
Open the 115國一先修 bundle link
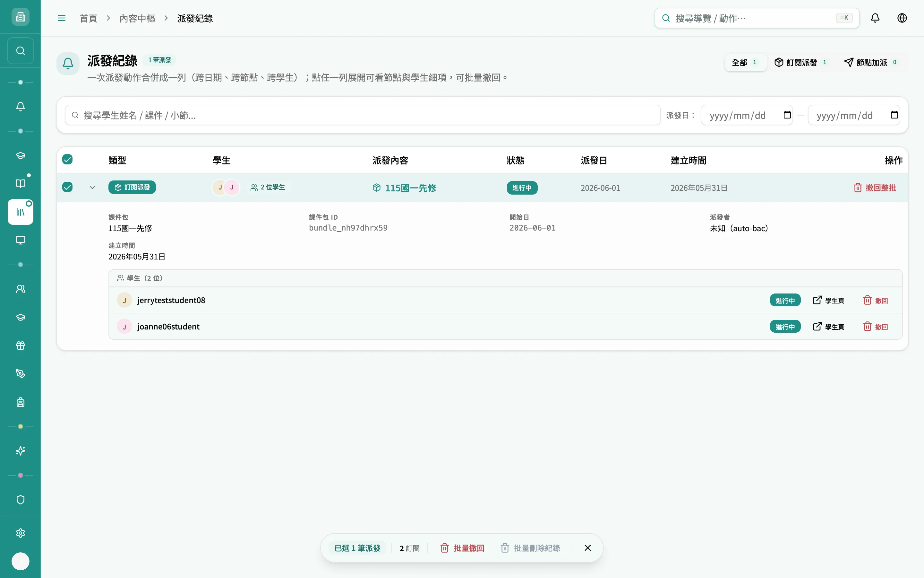point(404,188)
